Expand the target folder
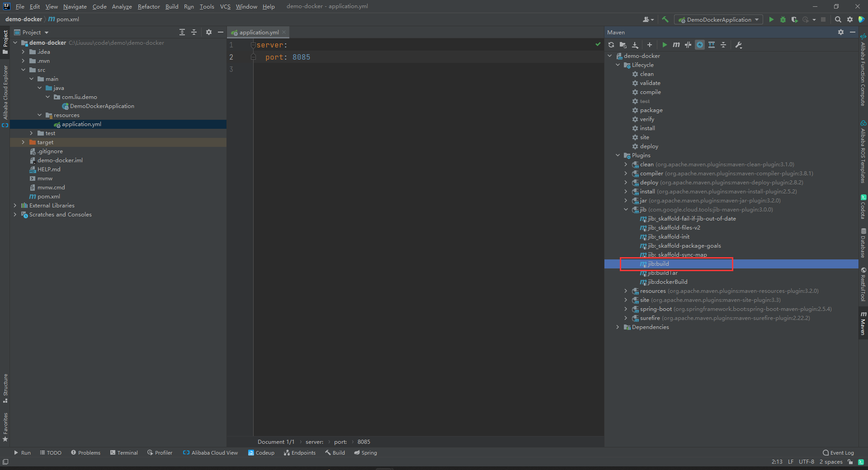Screen dimensions: 868x470 (x=23, y=142)
